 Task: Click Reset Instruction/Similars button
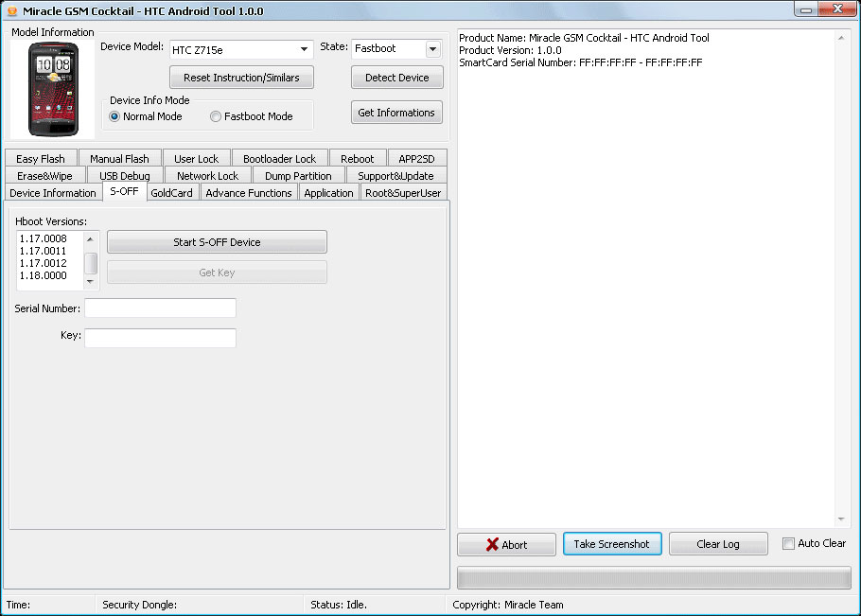pyautogui.click(x=241, y=78)
